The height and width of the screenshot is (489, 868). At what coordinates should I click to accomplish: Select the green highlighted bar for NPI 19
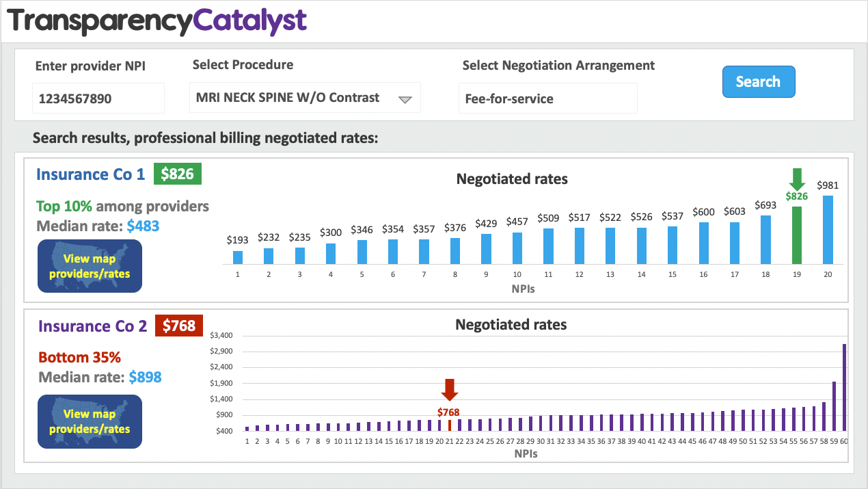(796, 235)
